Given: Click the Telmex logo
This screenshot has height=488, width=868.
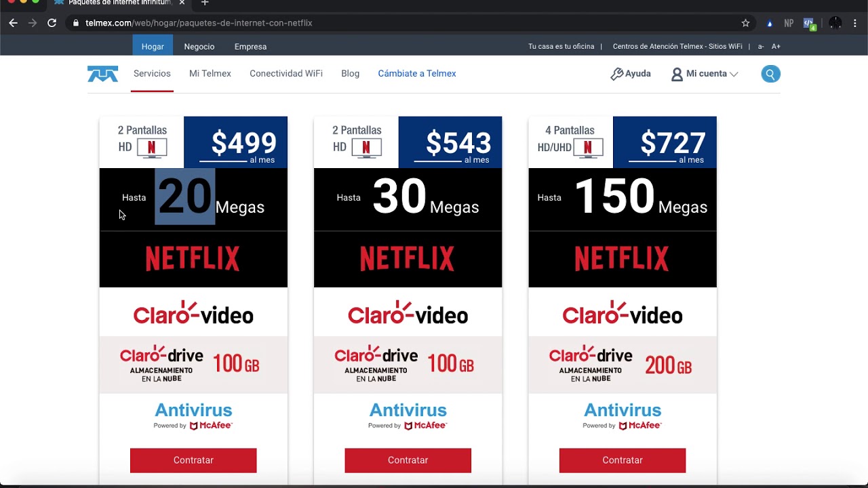Looking at the screenshot, I should [x=103, y=74].
